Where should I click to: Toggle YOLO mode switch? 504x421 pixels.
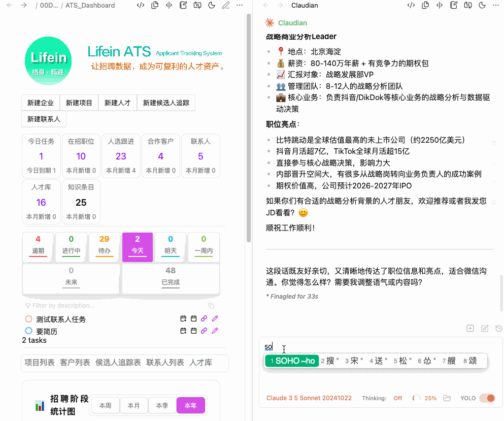[487, 398]
